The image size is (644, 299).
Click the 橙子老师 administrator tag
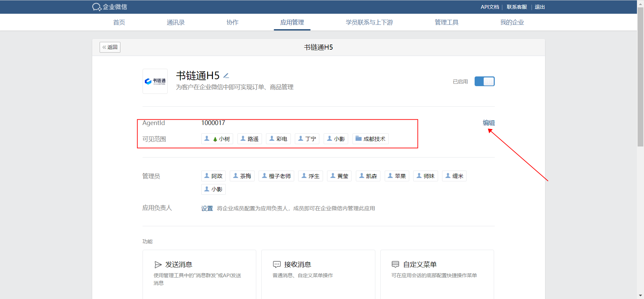click(x=276, y=176)
